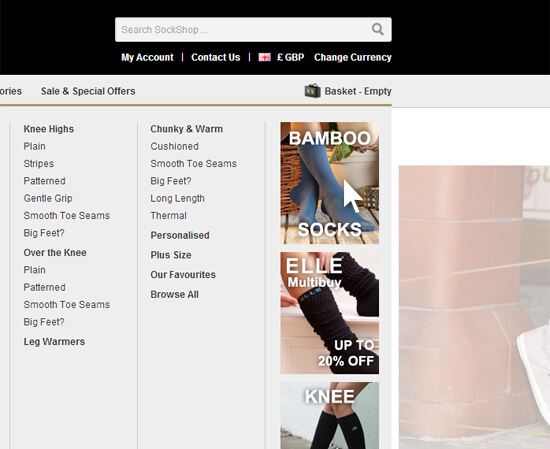Select the Knee Highs category heading
This screenshot has height=449, width=550.
tap(49, 129)
